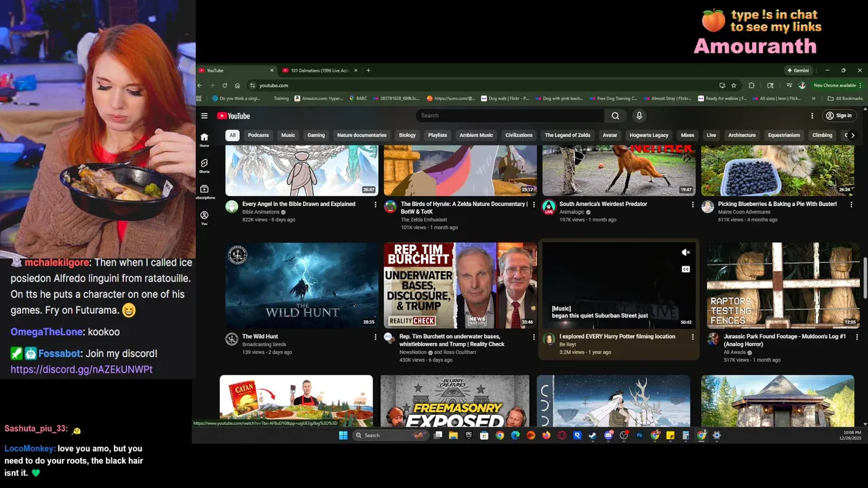Bookmark this page with the star icon
Screen dimensions: 868x488
coord(734,85)
